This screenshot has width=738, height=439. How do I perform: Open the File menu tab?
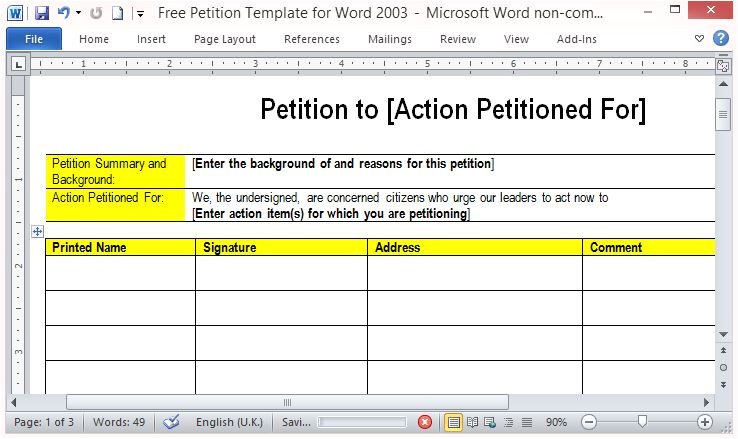tap(34, 39)
